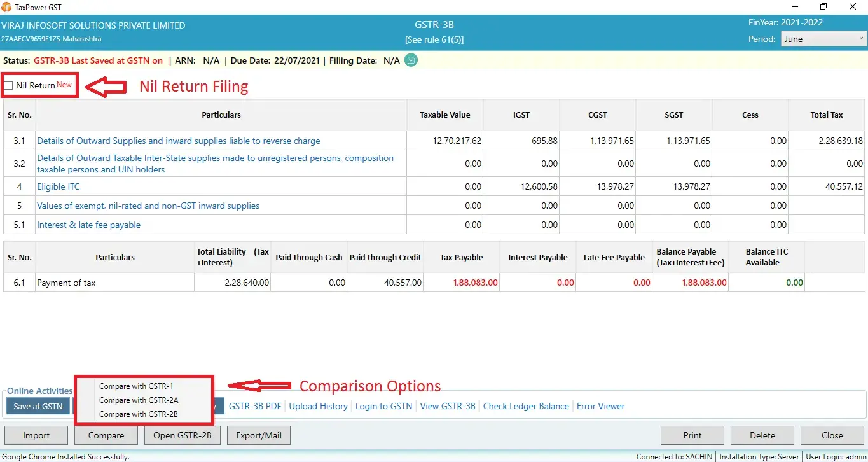Screen dimensions: 868x462
Task: Delete the current return
Action: (762, 435)
